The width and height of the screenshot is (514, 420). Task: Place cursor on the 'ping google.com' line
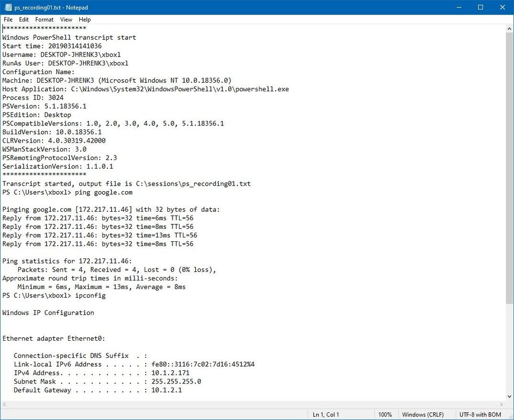[103, 193]
